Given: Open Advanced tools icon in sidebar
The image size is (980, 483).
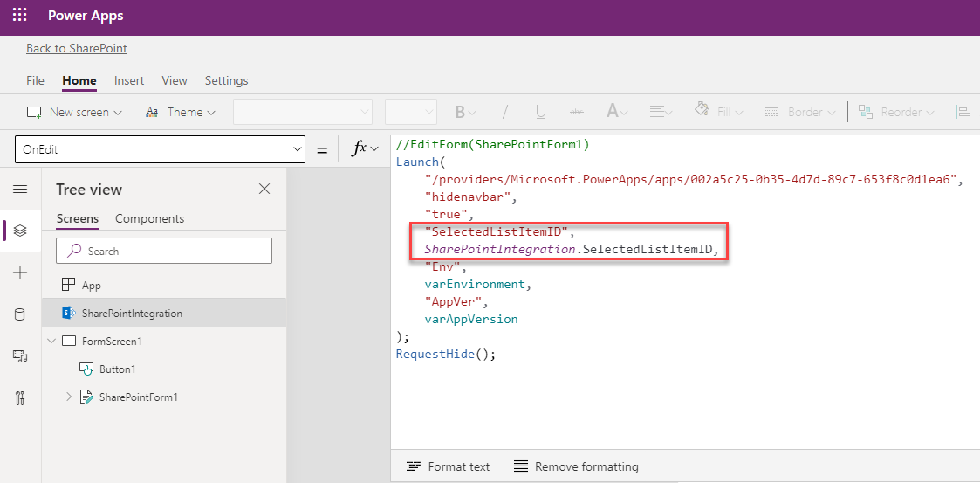Looking at the screenshot, I should coord(20,398).
